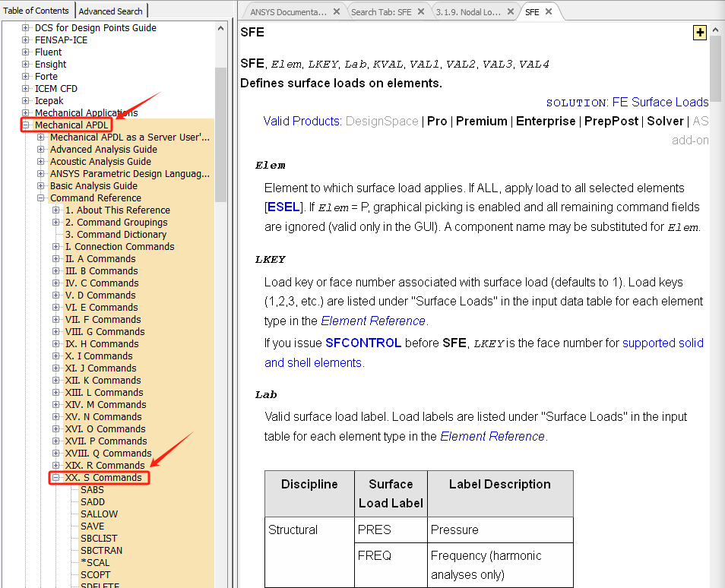
Task: Click the Structural discipline table cell
Action: click(x=309, y=552)
